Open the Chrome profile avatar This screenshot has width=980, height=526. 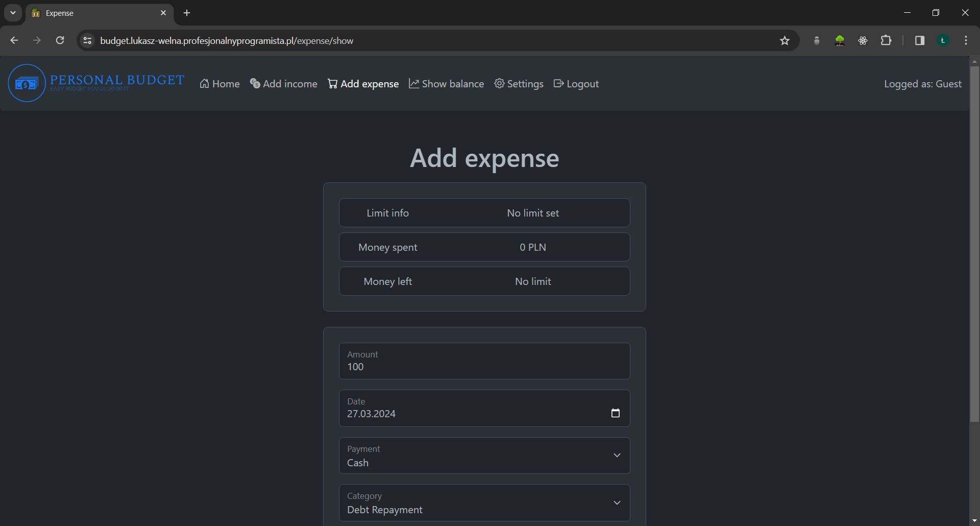click(x=943, y=41)
